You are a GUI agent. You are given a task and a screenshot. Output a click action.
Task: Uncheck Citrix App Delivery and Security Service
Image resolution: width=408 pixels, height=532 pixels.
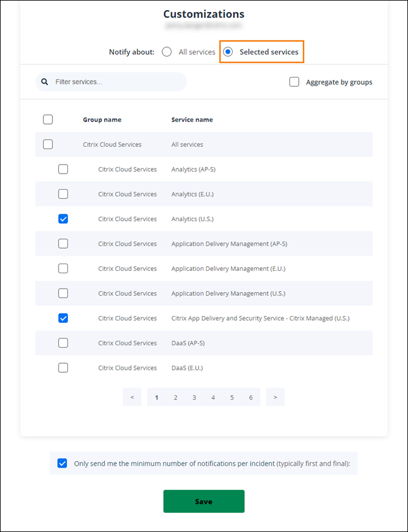(63, 318)
